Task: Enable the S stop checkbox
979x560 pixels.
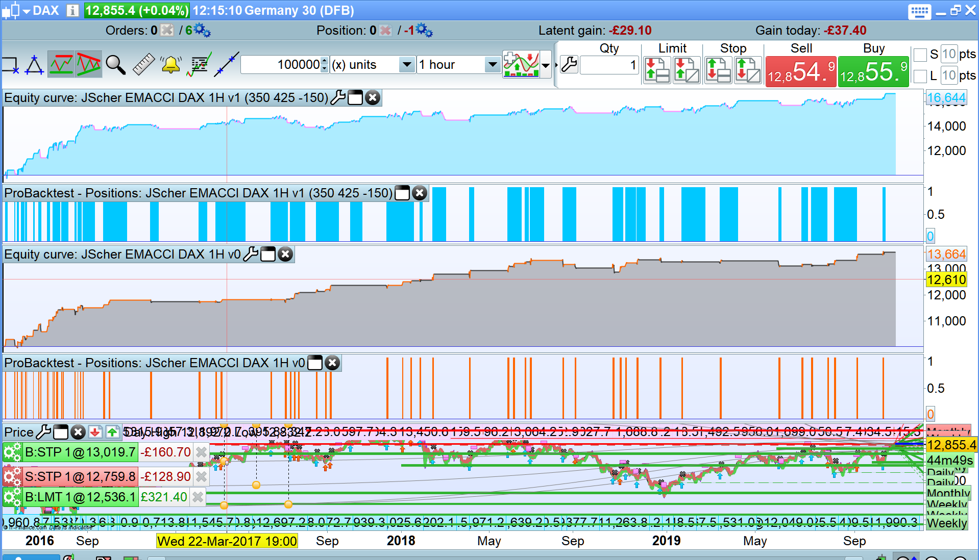Action: click(x=920, y=55)
